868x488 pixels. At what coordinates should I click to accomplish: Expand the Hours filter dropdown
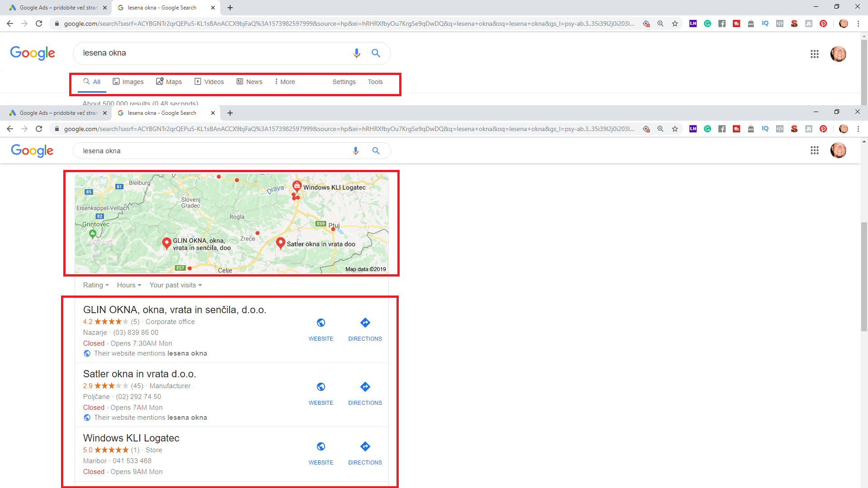[129, 285]
